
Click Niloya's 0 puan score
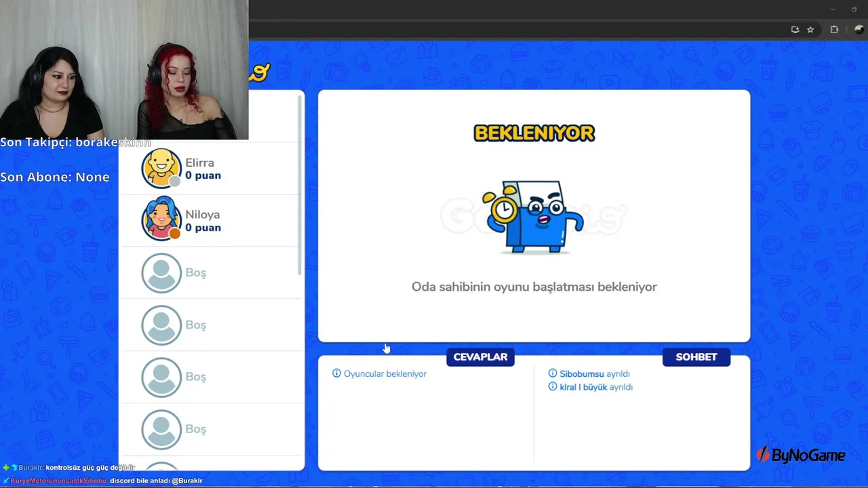point(203,228)
